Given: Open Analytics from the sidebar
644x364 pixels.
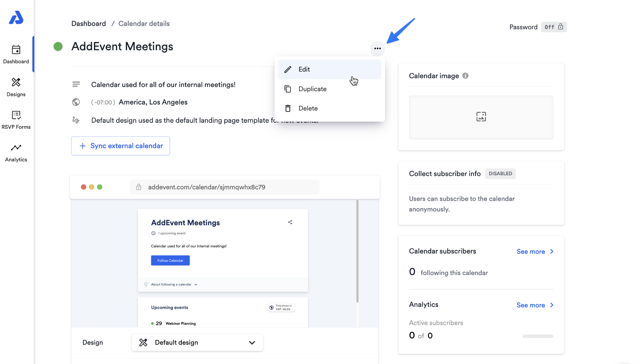Looking at the screenshot, I should point(16,153).
